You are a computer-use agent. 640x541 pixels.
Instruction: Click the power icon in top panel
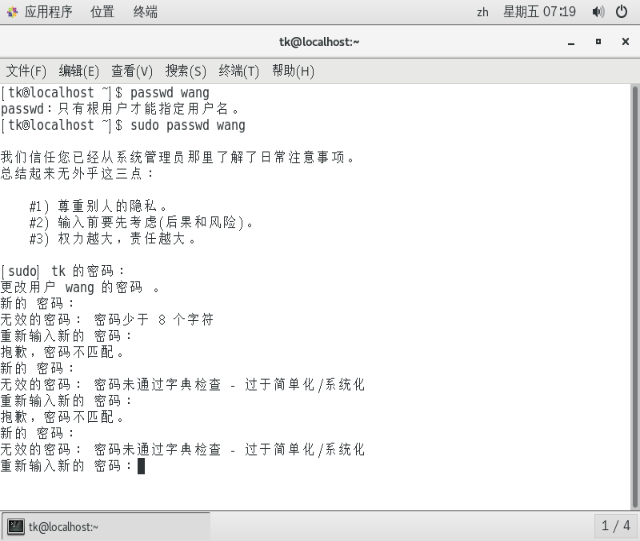pyautogui.click(x=622, y=12)
